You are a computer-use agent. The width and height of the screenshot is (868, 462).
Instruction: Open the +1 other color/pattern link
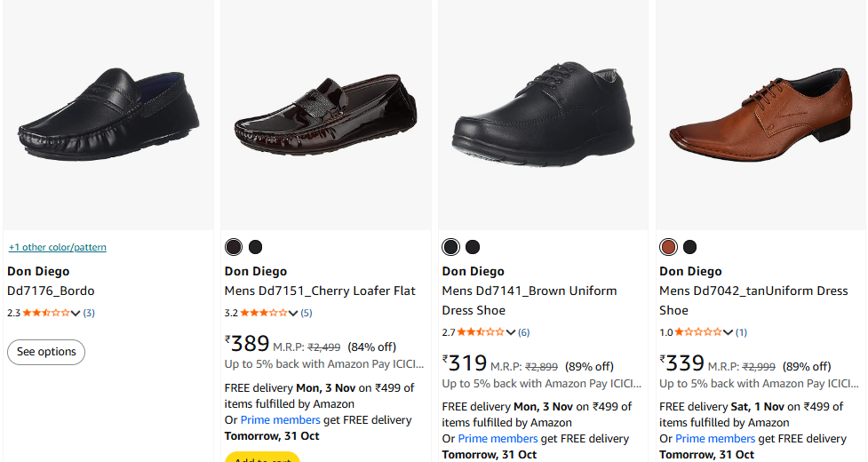pyautogui.click(x=57, y=247)
